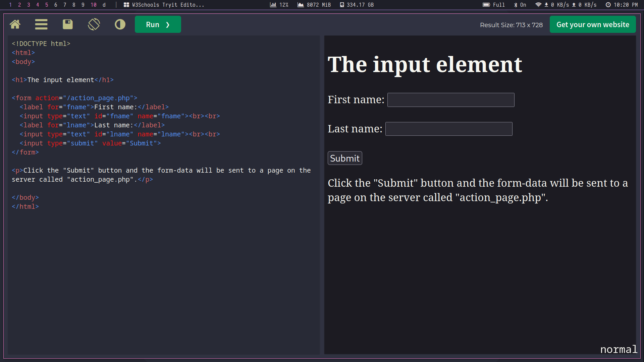Toggle Bluetooth status indicator
This screenshot has width=644, height=362.
(520, 5)
